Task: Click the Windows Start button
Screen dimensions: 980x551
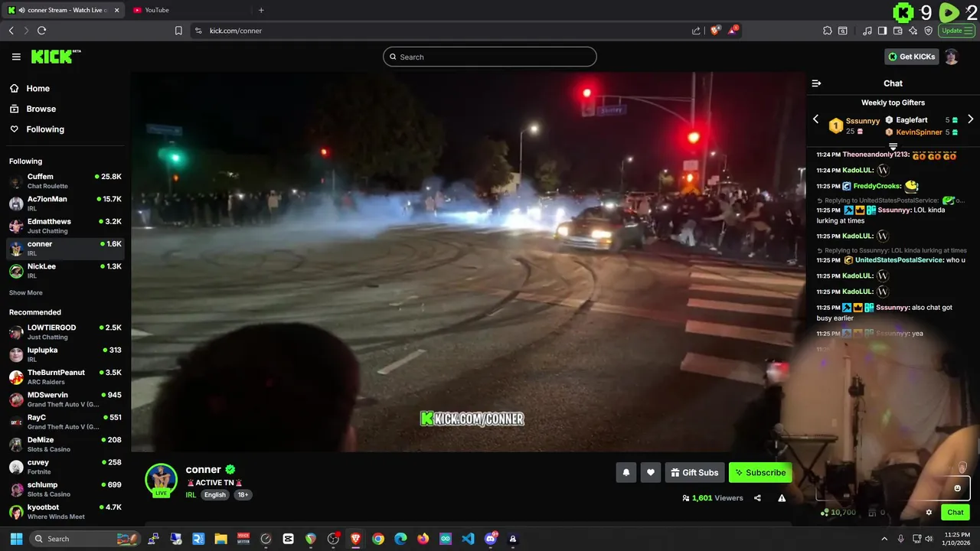Action: click(15, 539)
